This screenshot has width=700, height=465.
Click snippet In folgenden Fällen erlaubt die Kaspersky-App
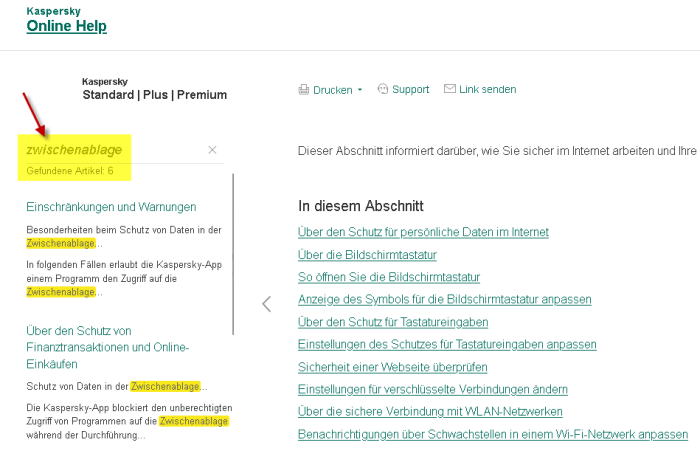(124, 278)
